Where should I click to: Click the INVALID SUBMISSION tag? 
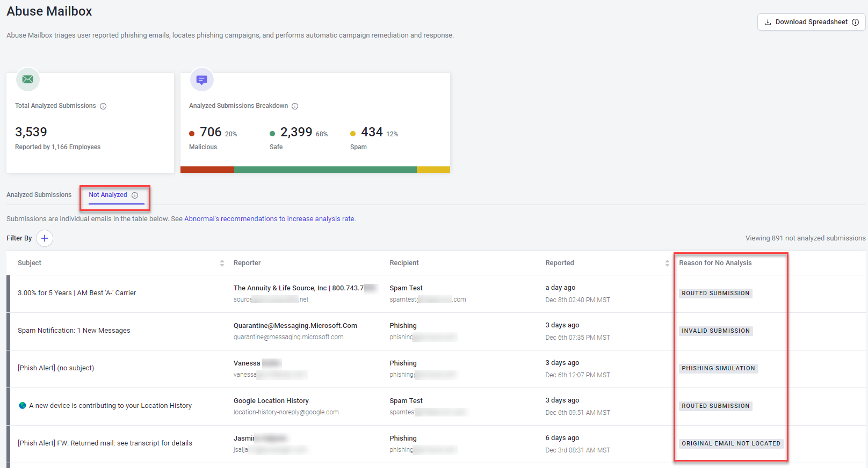(715, 331)
